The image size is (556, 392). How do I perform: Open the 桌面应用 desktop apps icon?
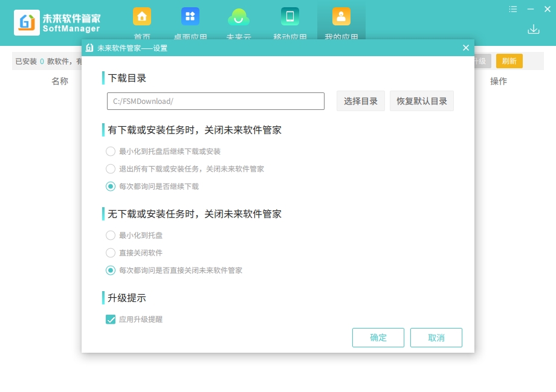click(190, 17)
